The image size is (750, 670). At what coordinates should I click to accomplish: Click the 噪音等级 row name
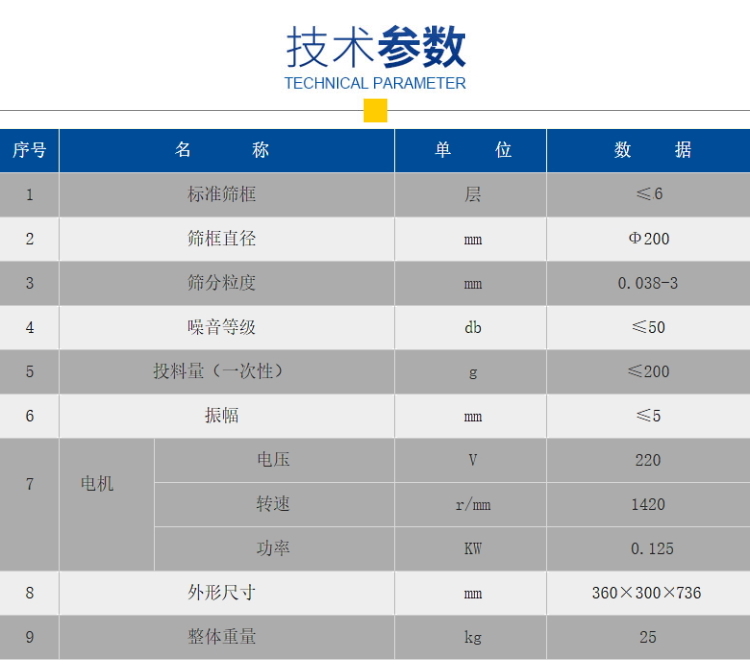click(222, 327)
